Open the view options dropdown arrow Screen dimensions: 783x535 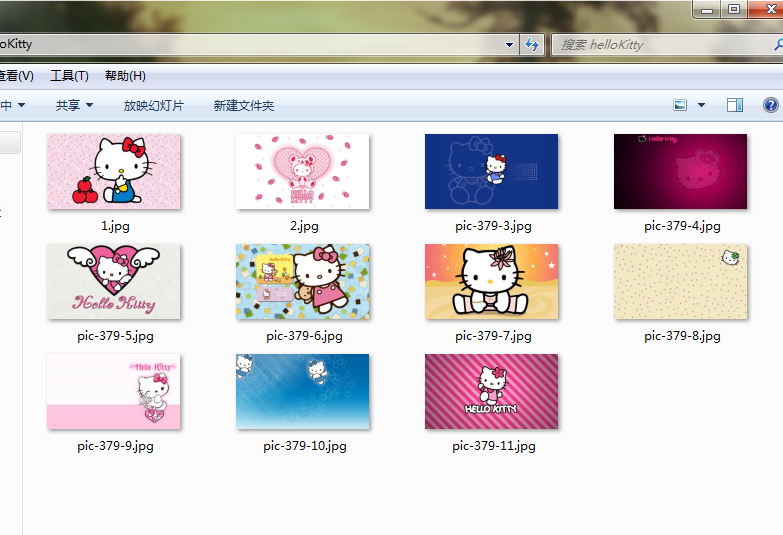[701, 105]
